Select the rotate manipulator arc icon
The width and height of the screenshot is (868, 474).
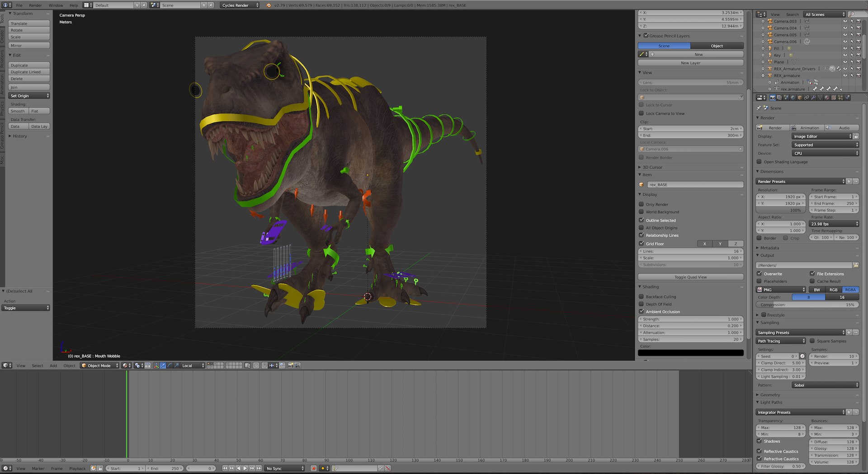pyautogui.click(x=170, y=366)
